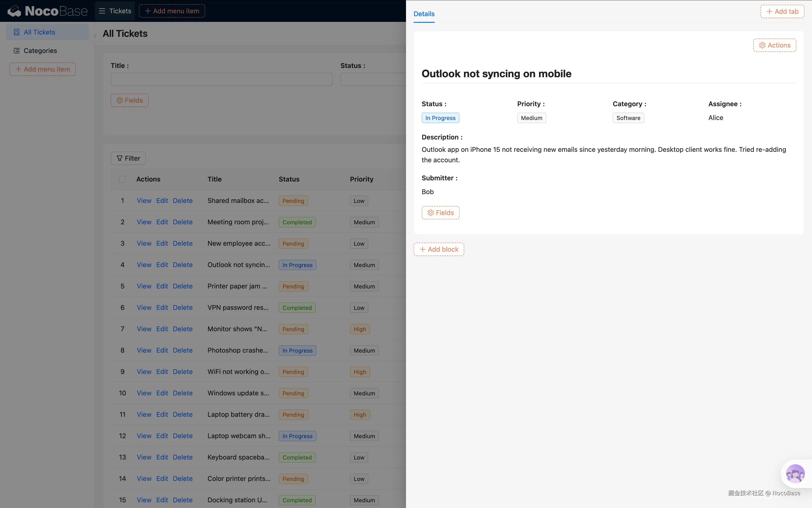View ticket Outlook not syncin...
Screen dimensions: 812x508
click(144, 265)
